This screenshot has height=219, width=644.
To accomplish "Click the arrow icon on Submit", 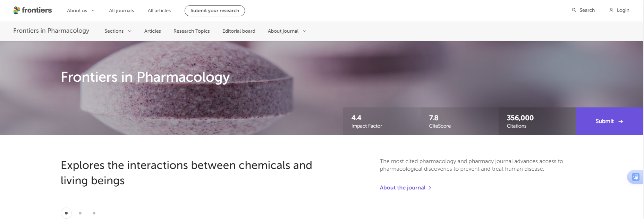I will tap(621, 122).
